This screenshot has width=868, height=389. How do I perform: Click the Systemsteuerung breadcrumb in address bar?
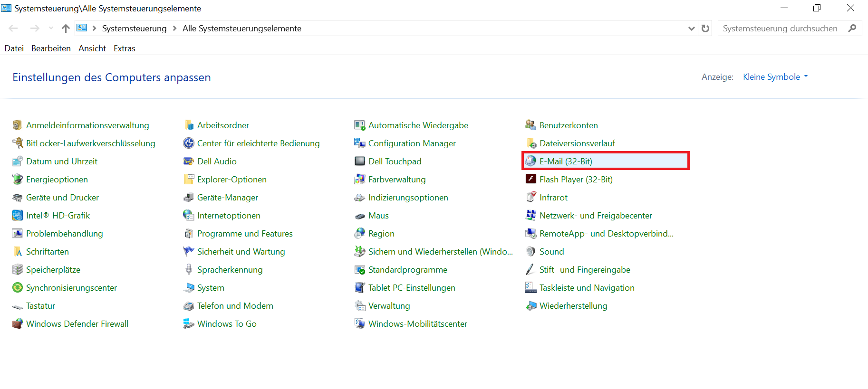(134, 28)
